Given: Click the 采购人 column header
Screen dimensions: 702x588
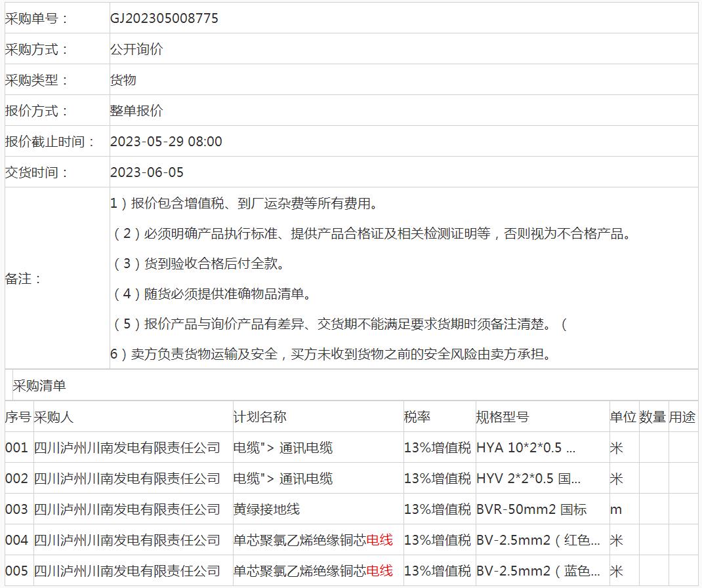Looking at the screenshot, I should (x=53, y=417).
